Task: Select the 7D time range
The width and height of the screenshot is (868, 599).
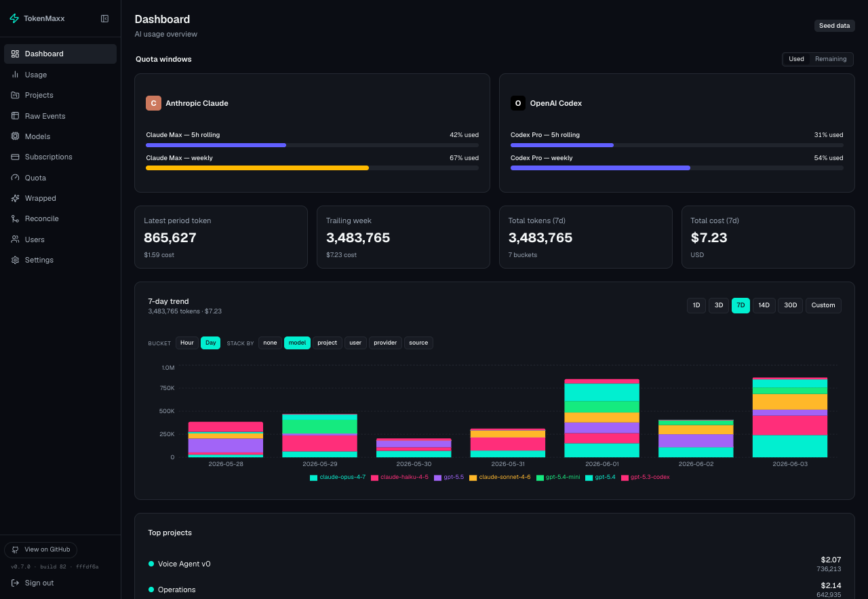Action: pyautogui.click(x=741, y=305)
